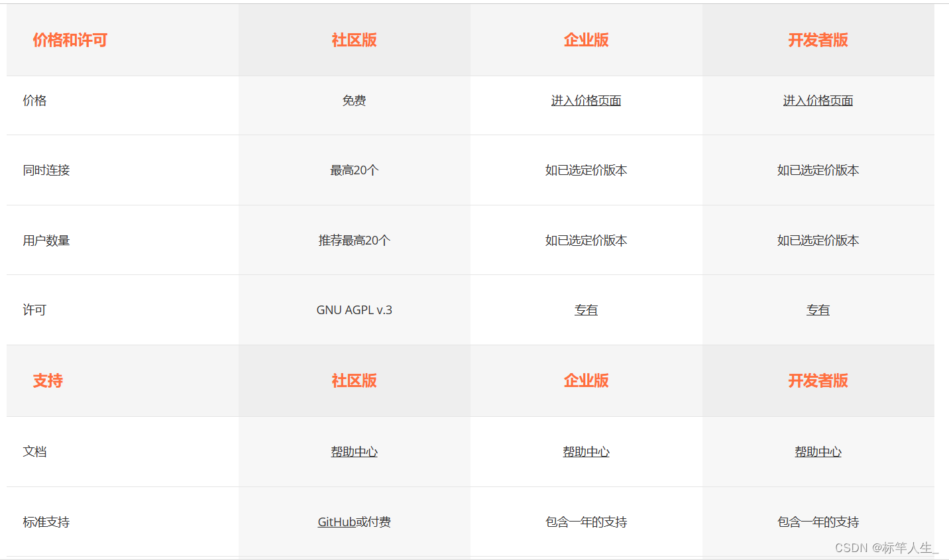949x560 pixels.
Task: Open 进入价格页面 link in the 开发者版 column
Action: (818, 100)
